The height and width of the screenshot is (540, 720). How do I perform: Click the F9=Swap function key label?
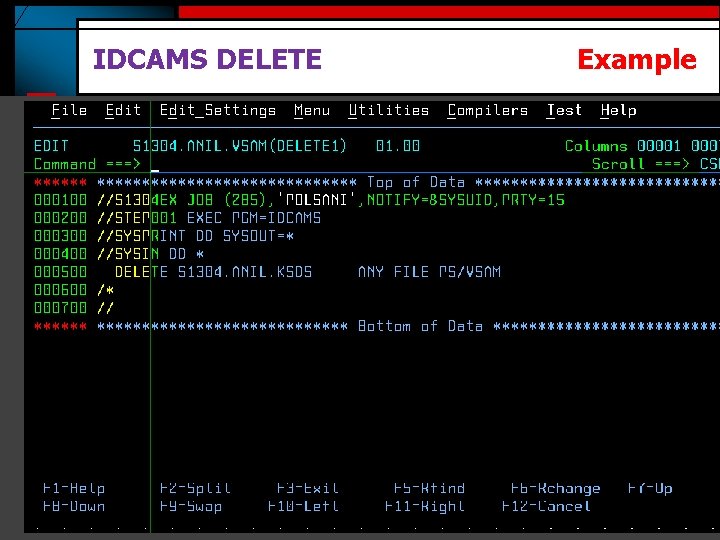tap(191, 506)
